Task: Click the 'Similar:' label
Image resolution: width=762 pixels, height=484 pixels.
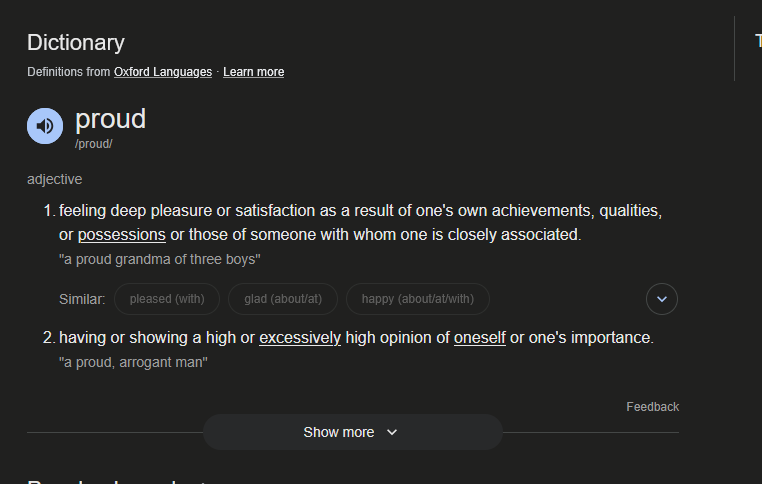Action: tap(82, 299)
